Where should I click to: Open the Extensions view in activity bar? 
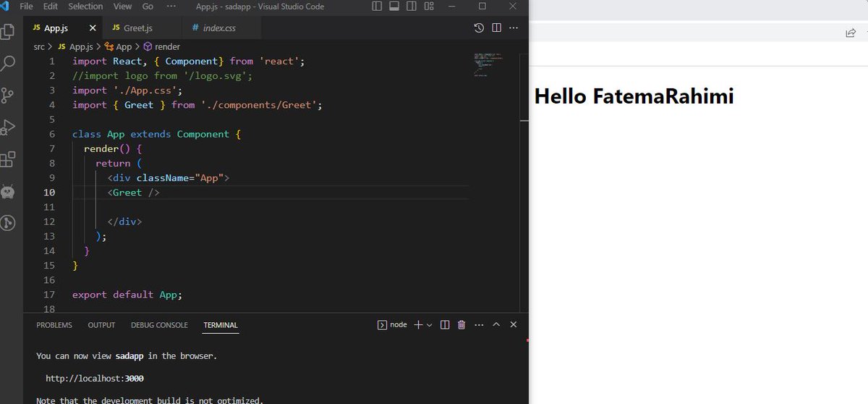(8, 159)
